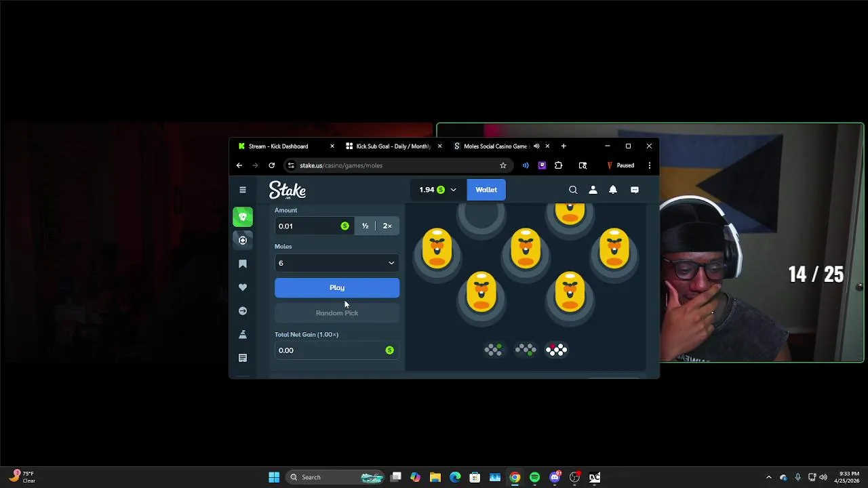Open the flask-shaped sidebar icon
Viewport: 868px width, 488px height.
243,334
